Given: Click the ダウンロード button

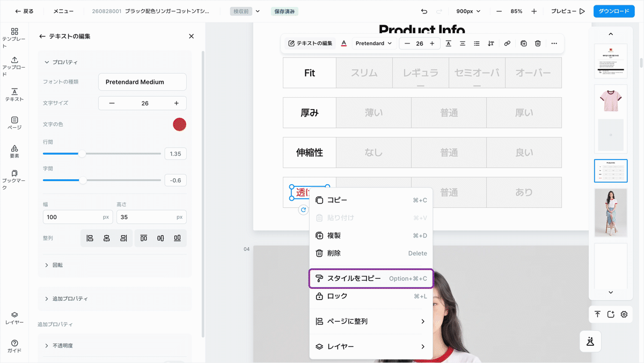Looking at the screenshot, I should 614,11.
